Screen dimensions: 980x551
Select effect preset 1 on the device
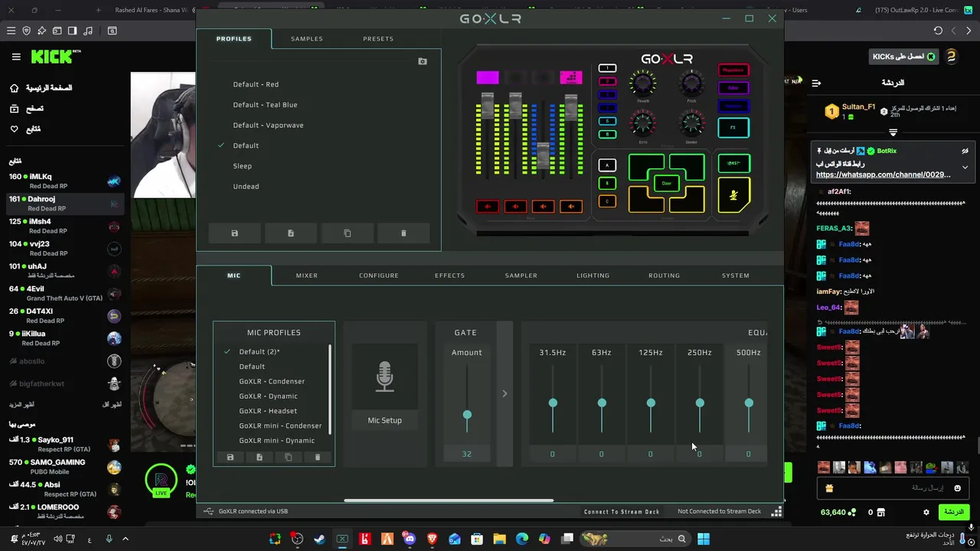click(x=607, y=68)
